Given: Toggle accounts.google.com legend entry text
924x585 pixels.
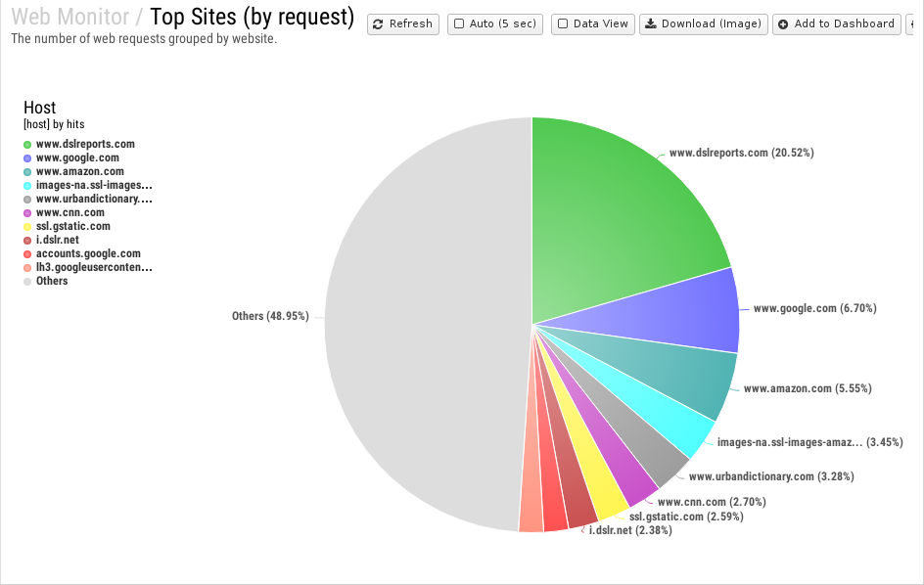Looking at the screenshot, I should (x=88, y=253).
